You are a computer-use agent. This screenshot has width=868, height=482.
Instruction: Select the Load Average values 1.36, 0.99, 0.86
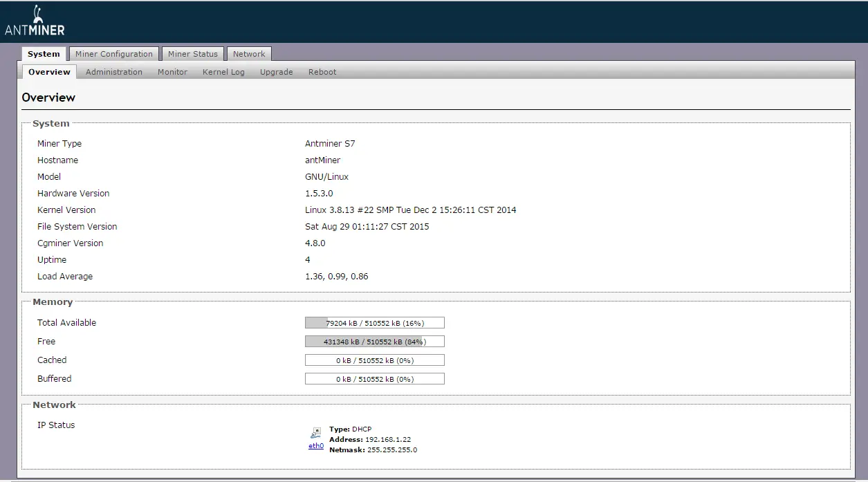pos(337,277)
